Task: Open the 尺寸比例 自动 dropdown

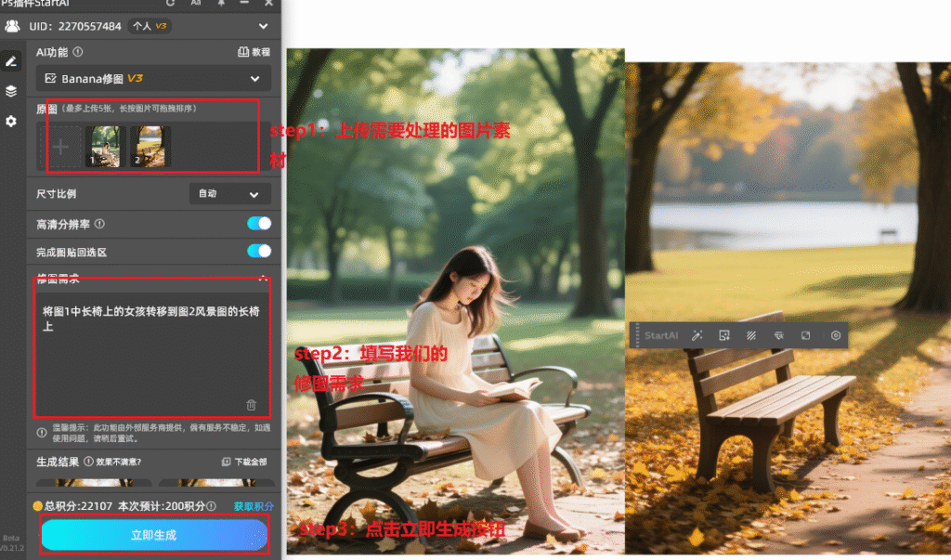Action: (x=229, y=194)
